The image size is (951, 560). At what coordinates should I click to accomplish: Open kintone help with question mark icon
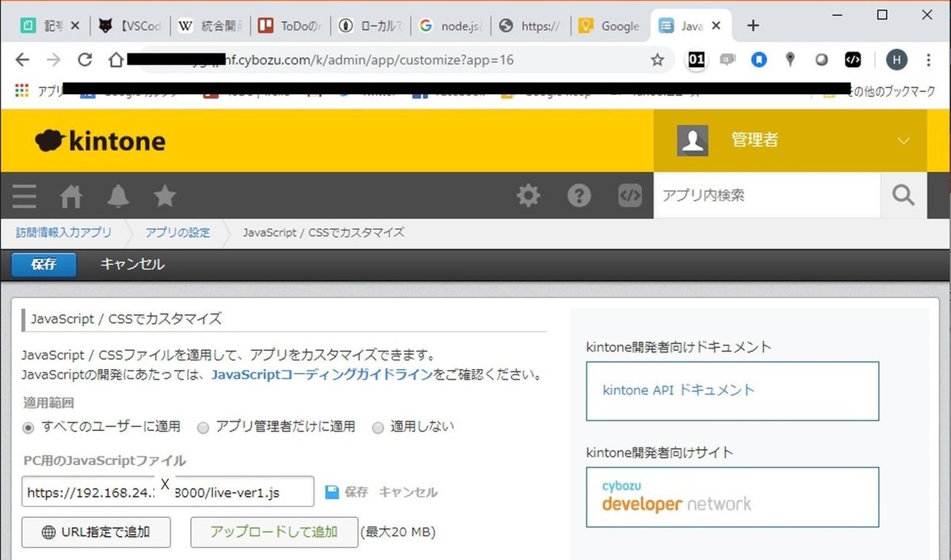click(x=579, y=196)
